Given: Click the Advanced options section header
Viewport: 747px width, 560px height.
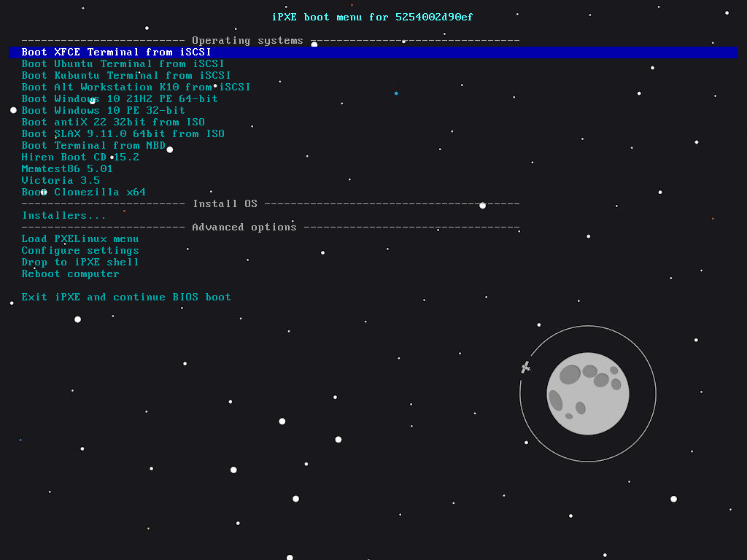Looking at the screenshot, I should pyautogui.click(x=244, y=227).
